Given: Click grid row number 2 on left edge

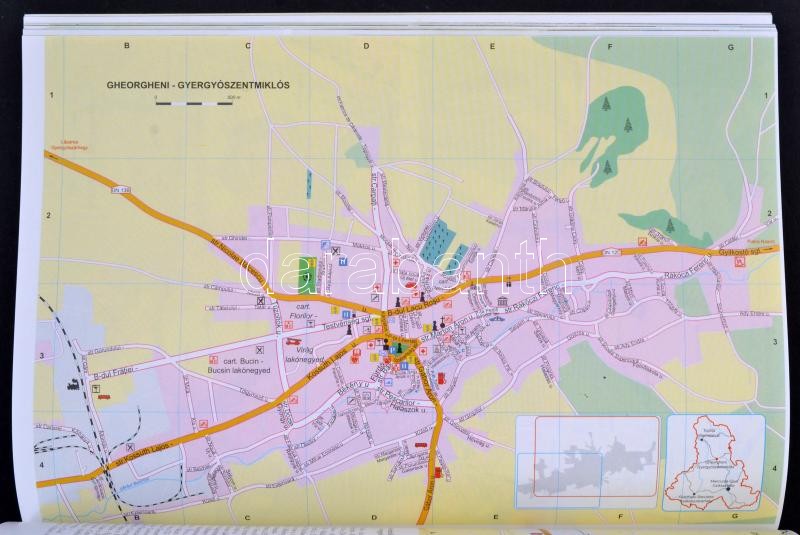Looking at the screenshot, I should coord(47,216).
